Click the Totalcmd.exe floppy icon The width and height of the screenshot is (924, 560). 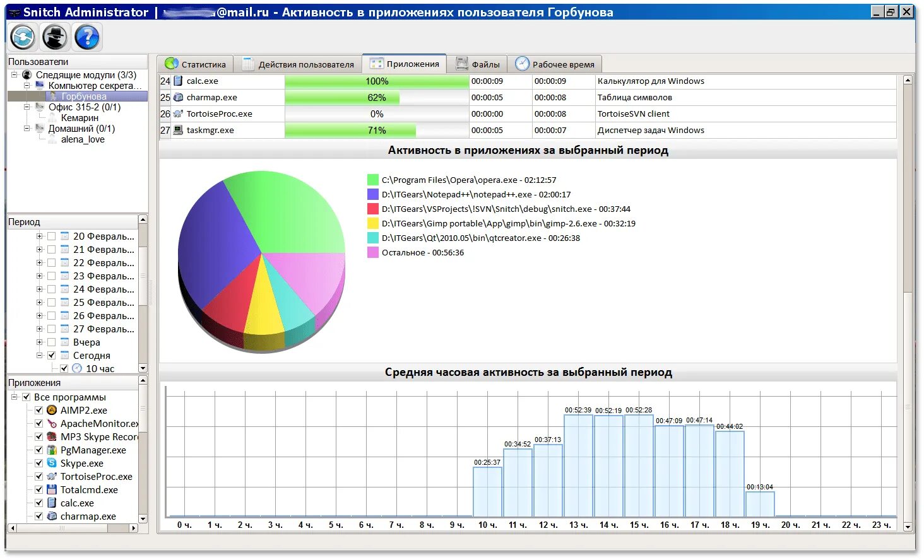pyautogui.click(x=52, y=489)
